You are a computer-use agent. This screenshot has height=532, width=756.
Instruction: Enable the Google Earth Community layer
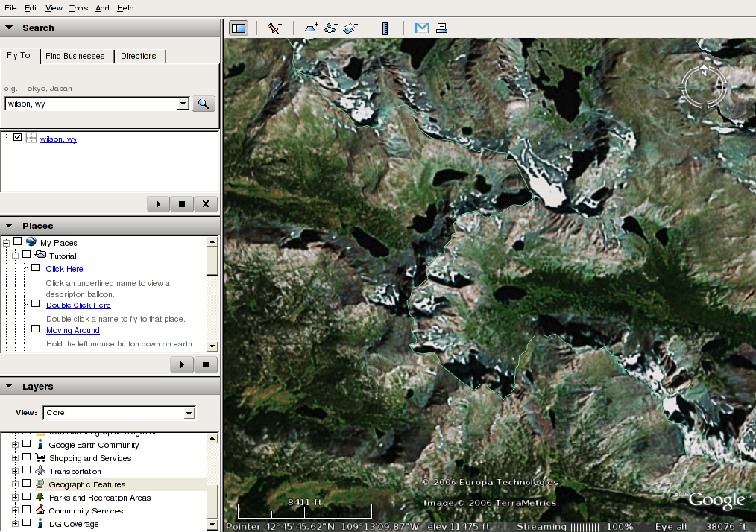coord(27,444)
